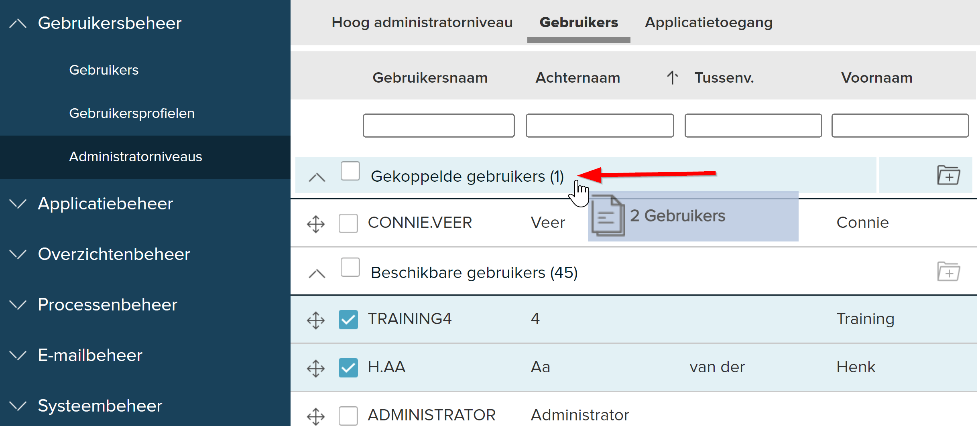The height and width of the screenshot is (426, 980).
Task: Click the username ADMINISTRATOR
Action: pos(432,415)
